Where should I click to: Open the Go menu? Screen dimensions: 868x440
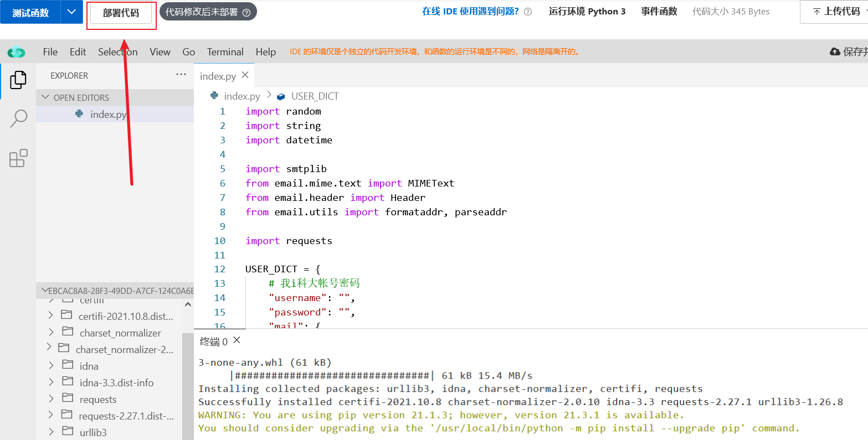[x=189, y=52]
